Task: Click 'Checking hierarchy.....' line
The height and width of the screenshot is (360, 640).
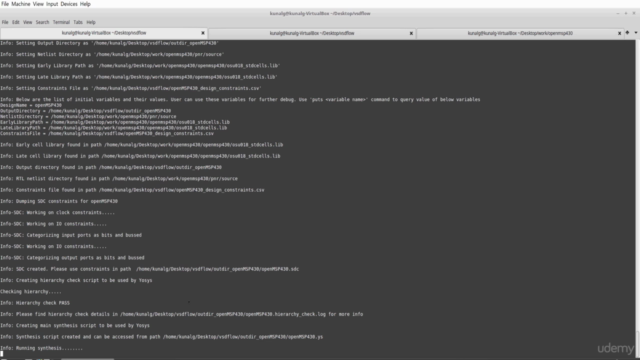Action: (x=31, y=291)
